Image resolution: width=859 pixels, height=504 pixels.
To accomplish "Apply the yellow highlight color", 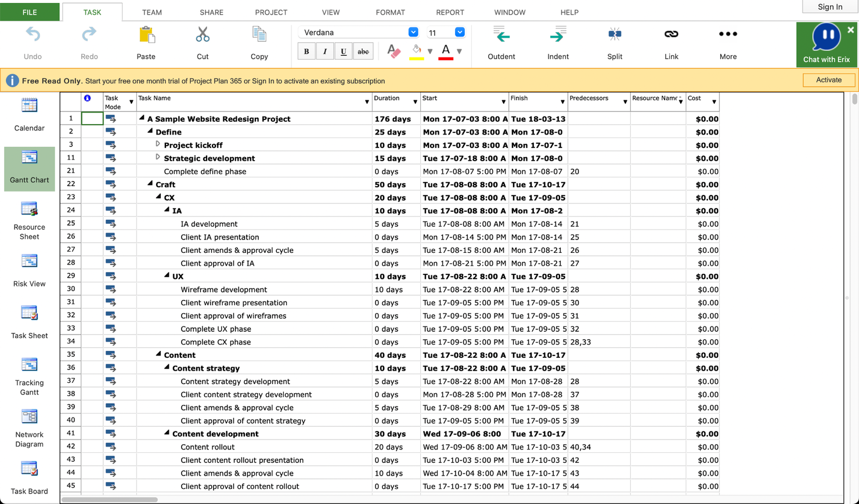I will 416,52.
